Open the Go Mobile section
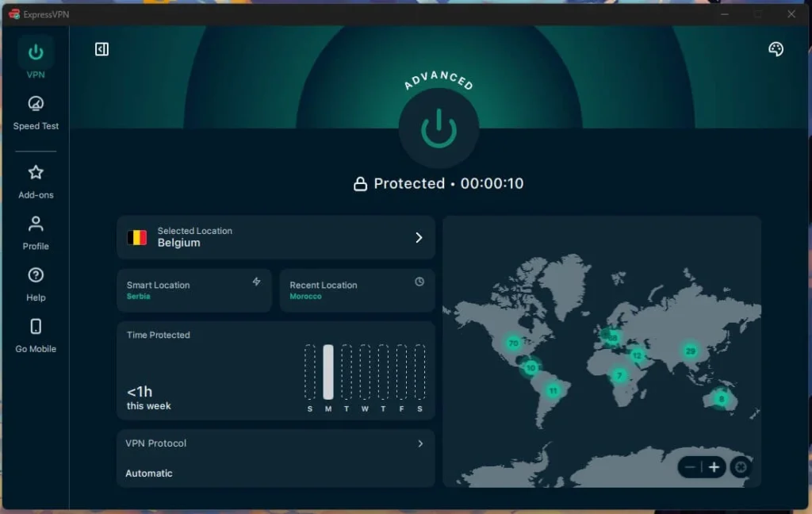Image resolution: width=812 pixels, height=514 pixels. pyautogui.click(x=36, y=336)
